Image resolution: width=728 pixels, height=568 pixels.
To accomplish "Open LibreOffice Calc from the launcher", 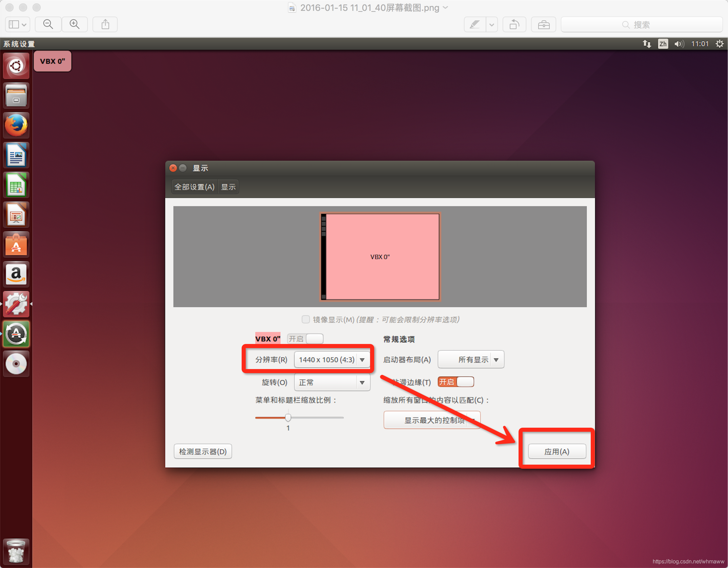I will [x=16, y=185].
